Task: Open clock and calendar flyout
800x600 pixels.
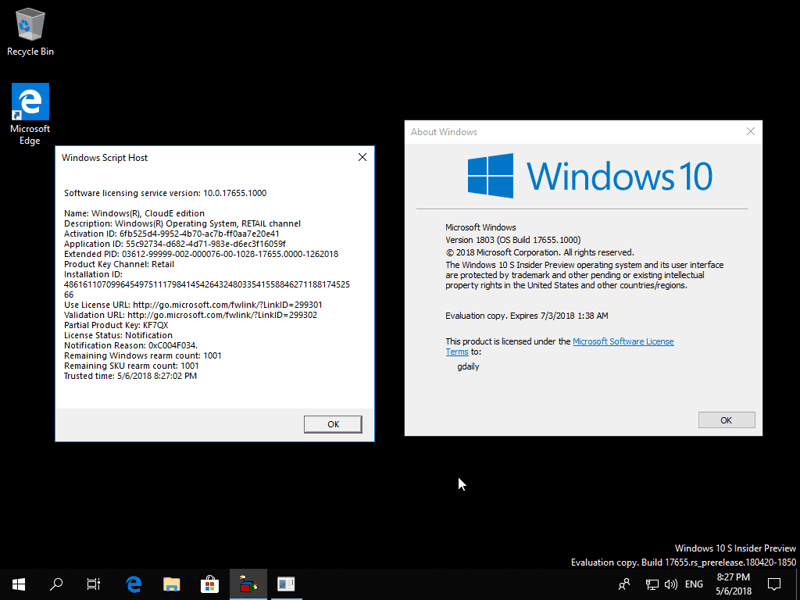Action: [733, 584]
